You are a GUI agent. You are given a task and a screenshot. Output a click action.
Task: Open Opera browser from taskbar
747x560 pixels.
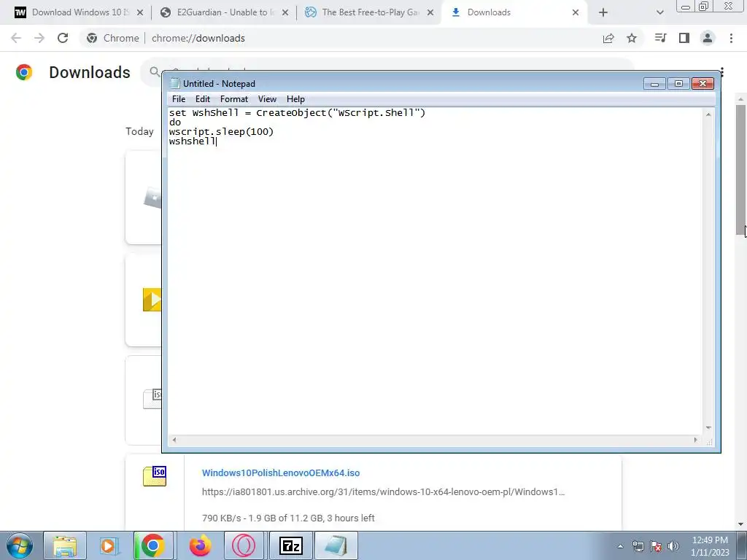tap(244, 546)
